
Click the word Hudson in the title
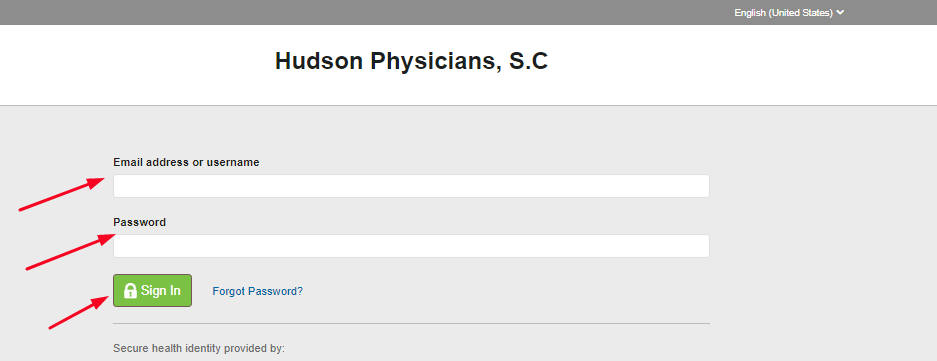coord(319,62)
